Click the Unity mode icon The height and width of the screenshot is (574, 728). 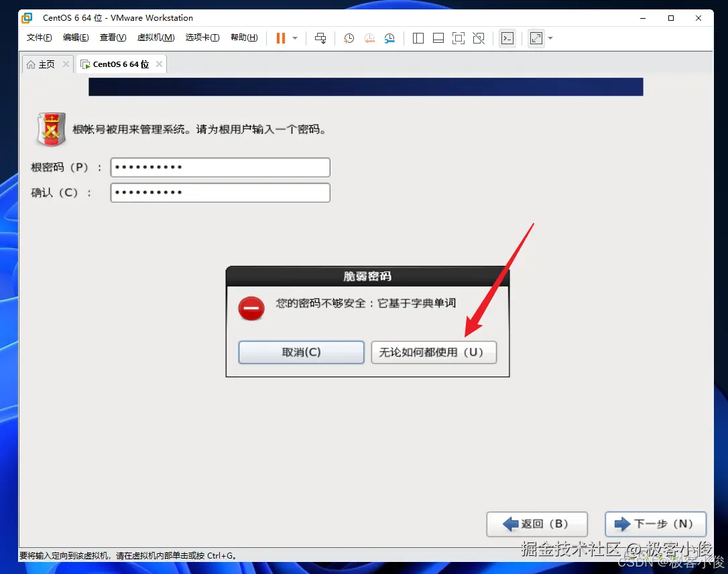(x=479, y=38)
